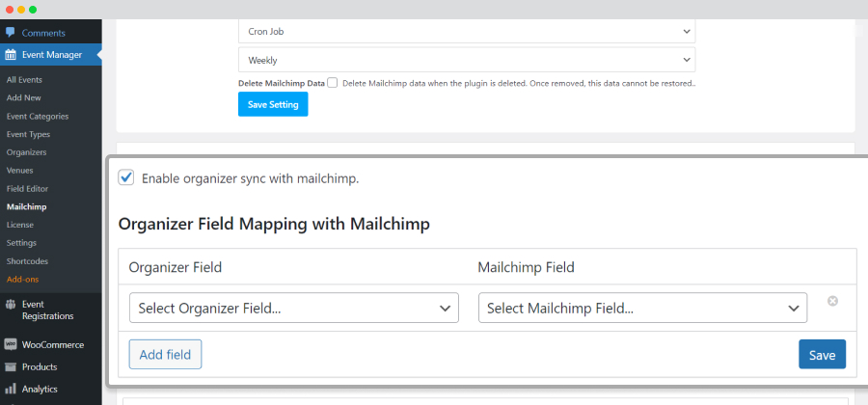Click the Event Manager calendar icon
The width and height of the screenshot is (868, 405).
tap(10, 54)
